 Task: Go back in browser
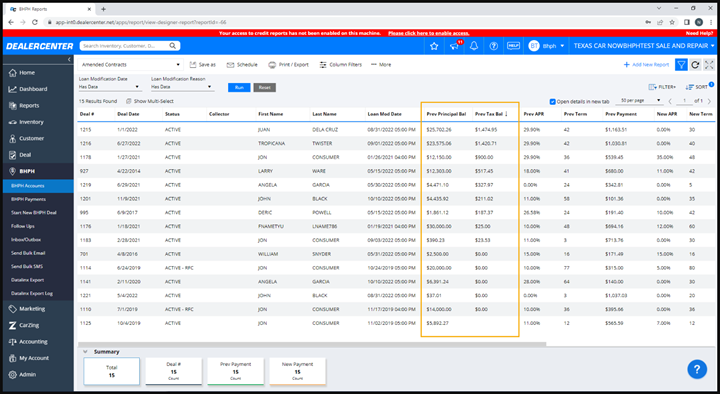[11, 22]
